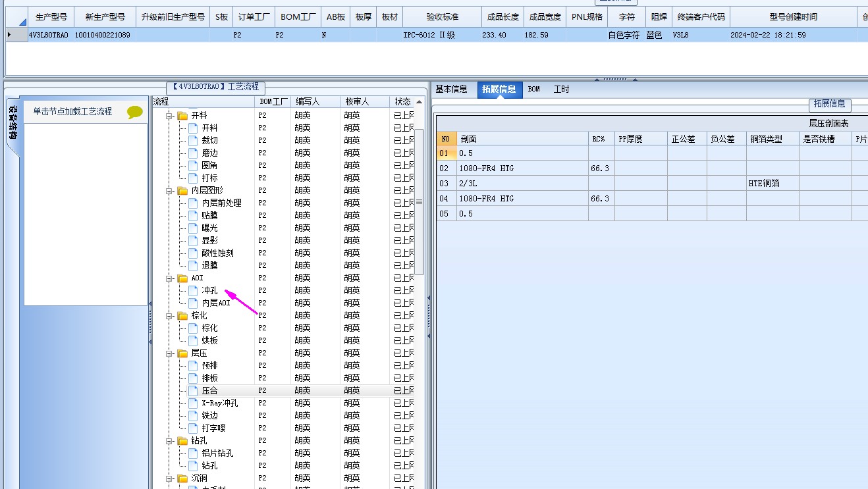
Task: Click the document icon beside 酸性蚀刻
Action: tap(193, 253)
